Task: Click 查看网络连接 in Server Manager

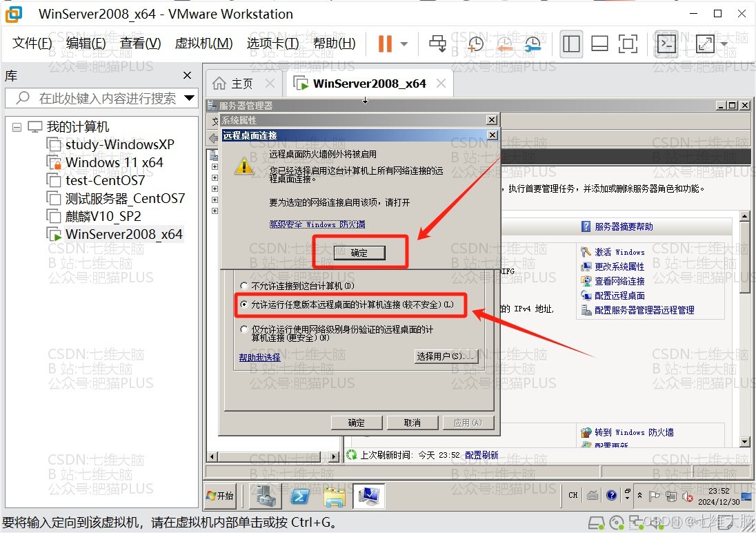Action: 619,281
